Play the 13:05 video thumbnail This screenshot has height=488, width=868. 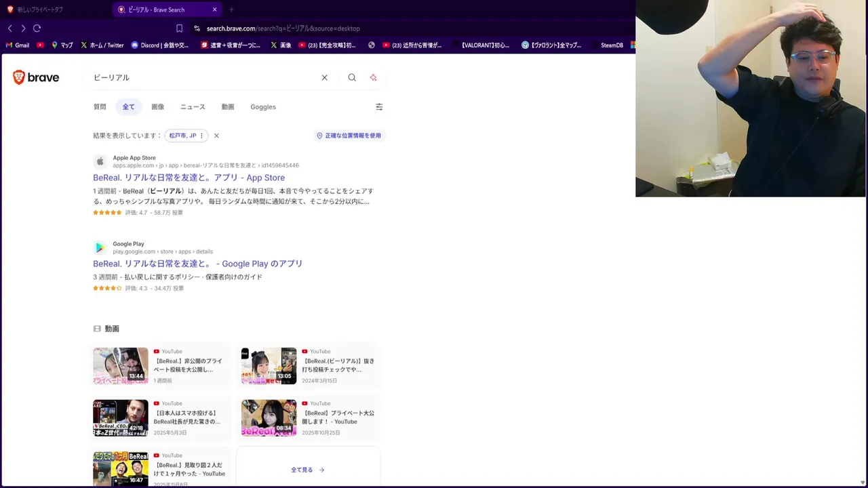click(269, 366)
